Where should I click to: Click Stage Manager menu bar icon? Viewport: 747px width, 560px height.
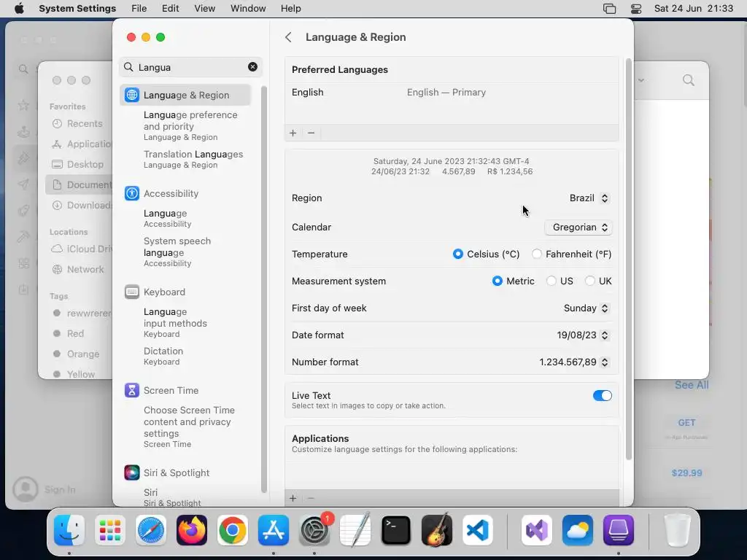tap(610, 9)
